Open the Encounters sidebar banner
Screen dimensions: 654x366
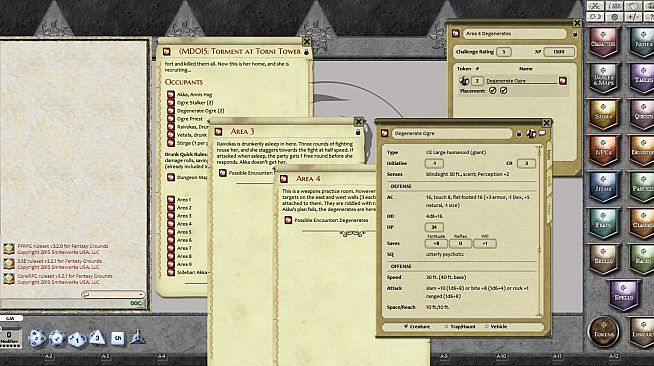click(x=642, y=150)
